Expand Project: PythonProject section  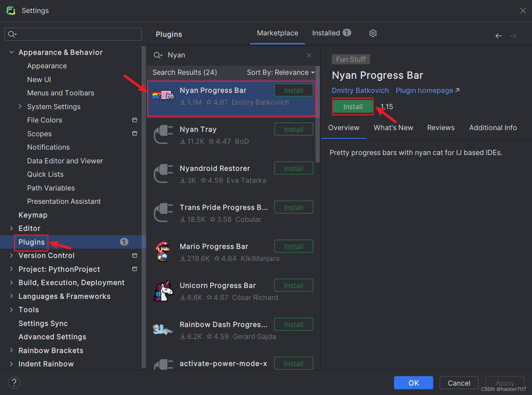click(11, 269)
